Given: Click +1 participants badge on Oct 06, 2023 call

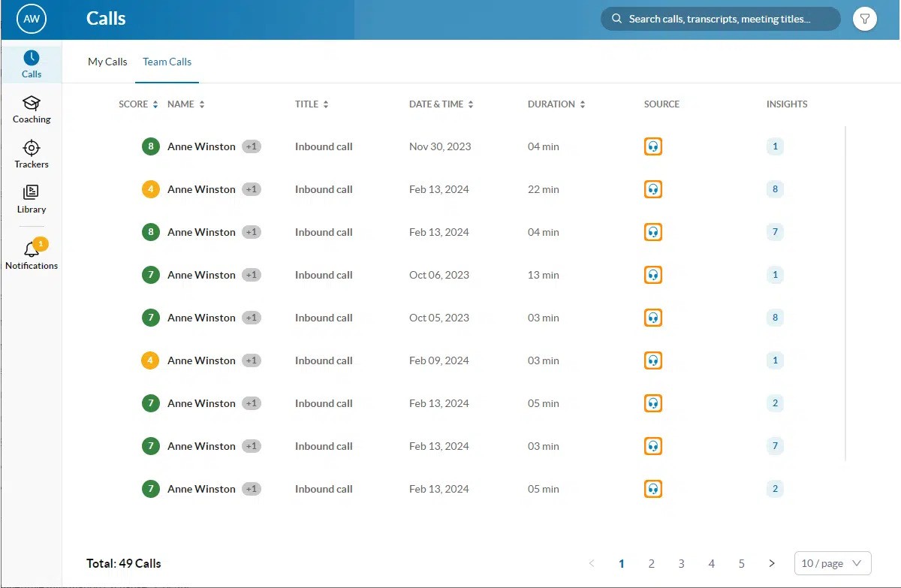Looking at the screenshot, I should (252, 275).
